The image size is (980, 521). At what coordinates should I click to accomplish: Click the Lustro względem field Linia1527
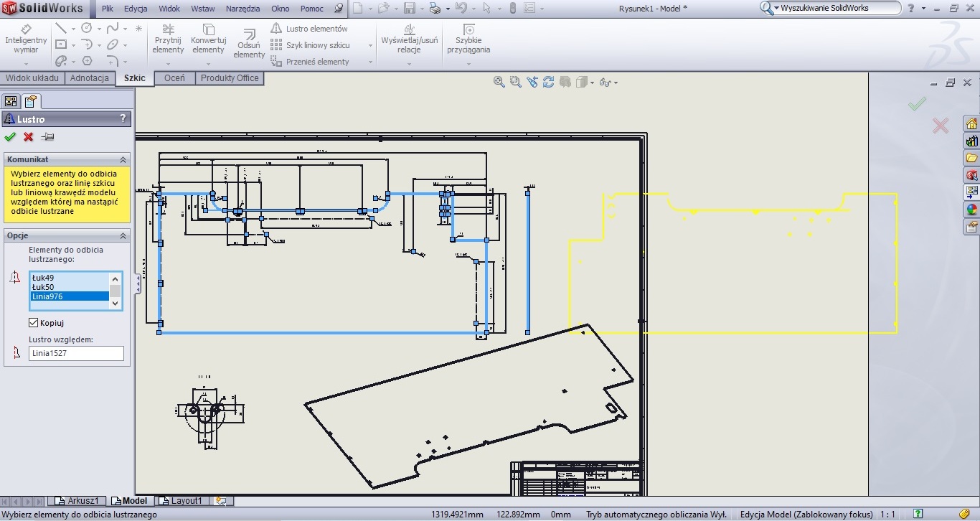click(x=76, y=353)
